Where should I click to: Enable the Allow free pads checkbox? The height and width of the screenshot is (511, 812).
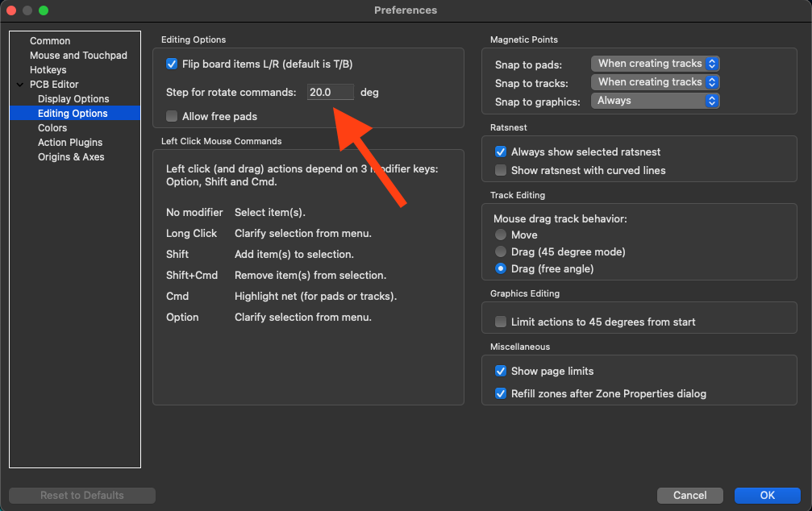(x=172, y=116)
